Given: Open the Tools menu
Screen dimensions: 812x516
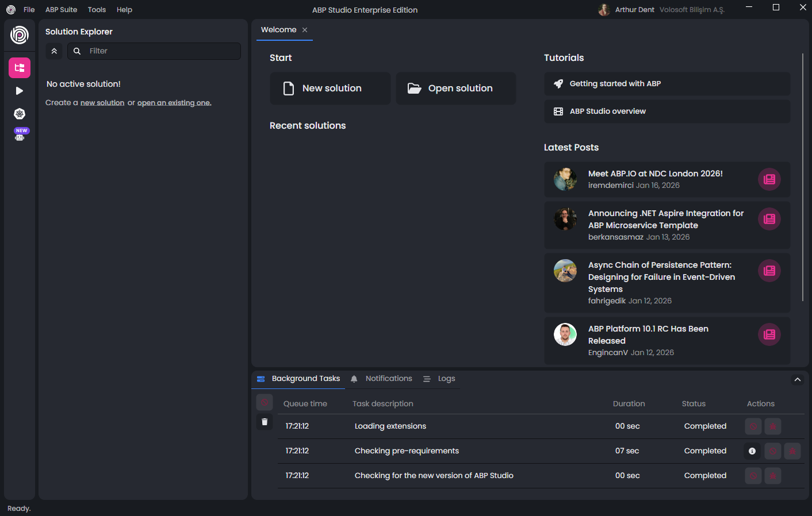Looking at the screenshot, I should [x=97, y=10].
